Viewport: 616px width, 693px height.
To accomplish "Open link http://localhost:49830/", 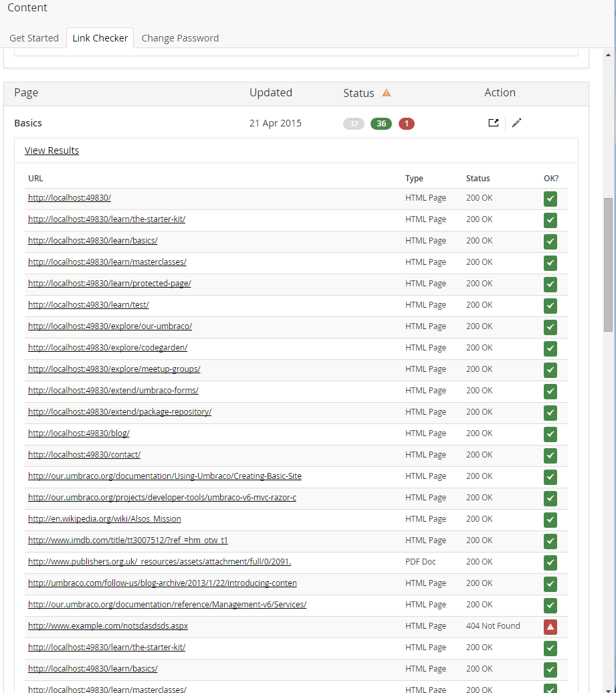I will (70, 197).
